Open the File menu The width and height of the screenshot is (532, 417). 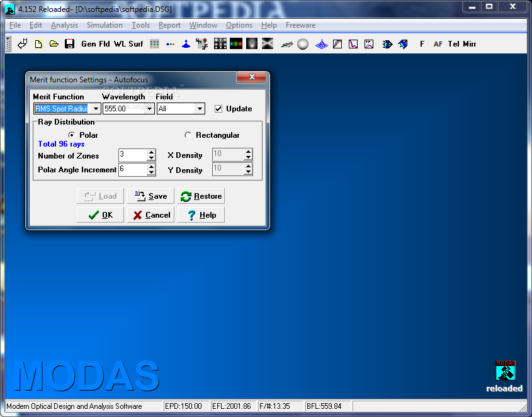[x=15, y=25]
